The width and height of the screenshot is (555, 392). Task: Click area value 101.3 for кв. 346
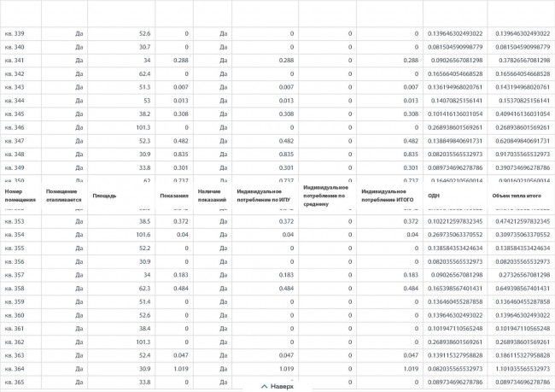(x=143, y=127)
